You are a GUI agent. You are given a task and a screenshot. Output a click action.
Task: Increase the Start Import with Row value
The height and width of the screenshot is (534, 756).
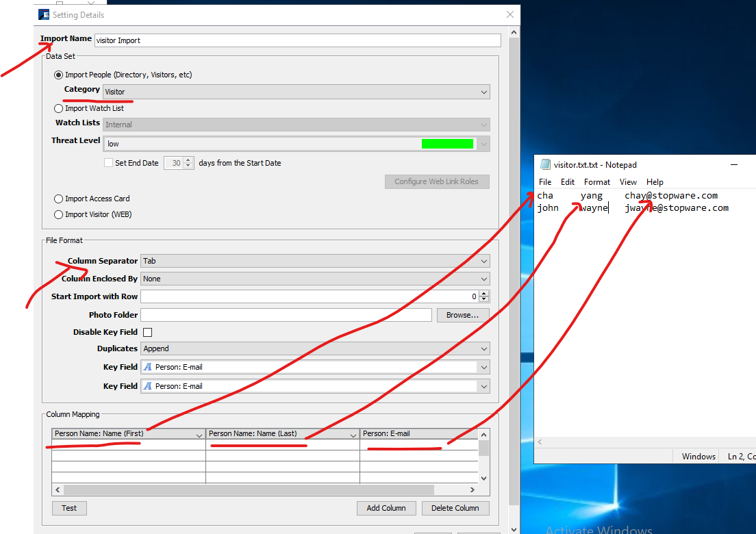click(x=484, y=294)
